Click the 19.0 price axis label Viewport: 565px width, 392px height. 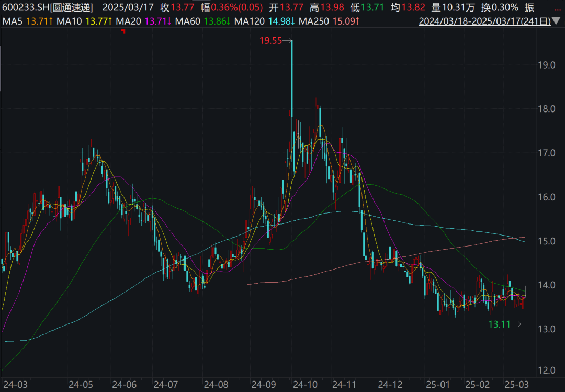546,65
